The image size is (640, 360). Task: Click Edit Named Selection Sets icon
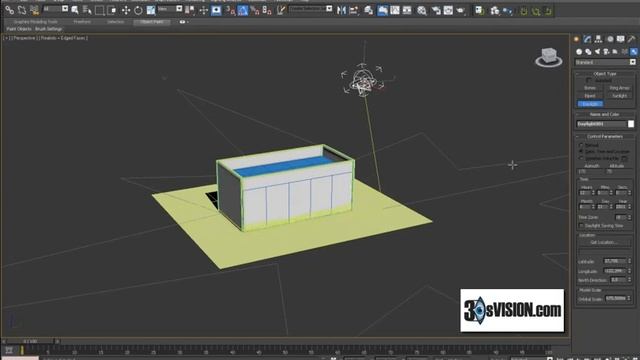(281, 10)
